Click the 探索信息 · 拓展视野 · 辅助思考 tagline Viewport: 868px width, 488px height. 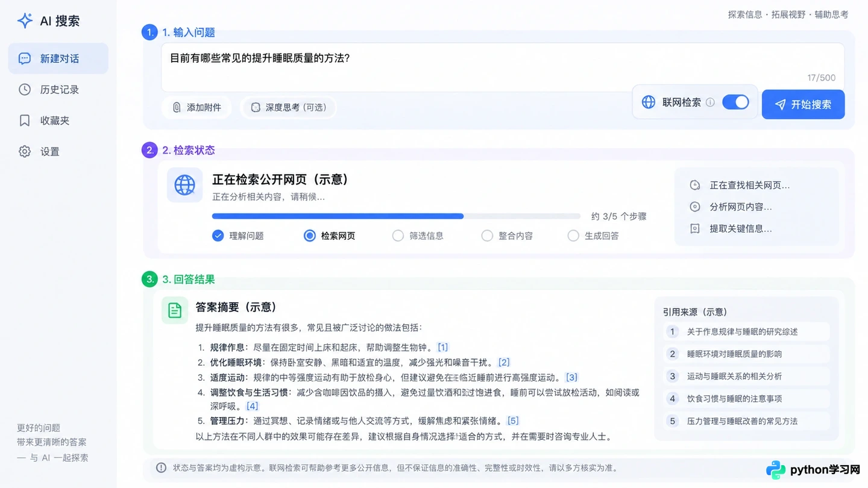[788, 14]
